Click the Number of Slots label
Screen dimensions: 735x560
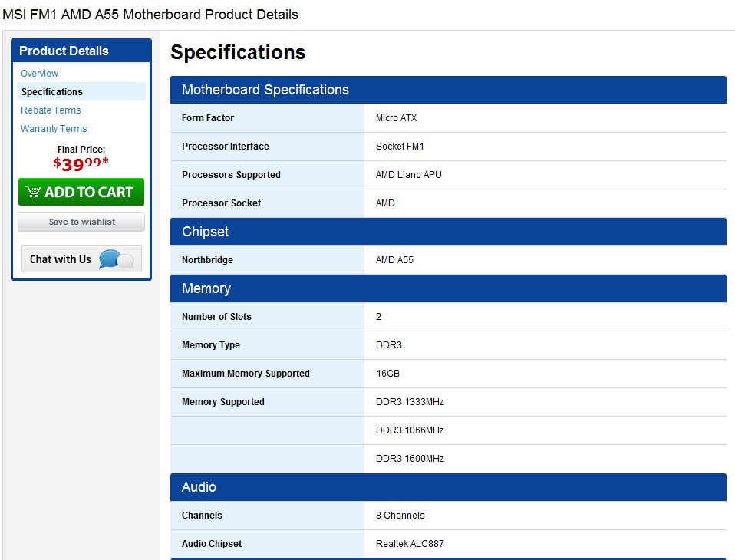click(216, 317)
